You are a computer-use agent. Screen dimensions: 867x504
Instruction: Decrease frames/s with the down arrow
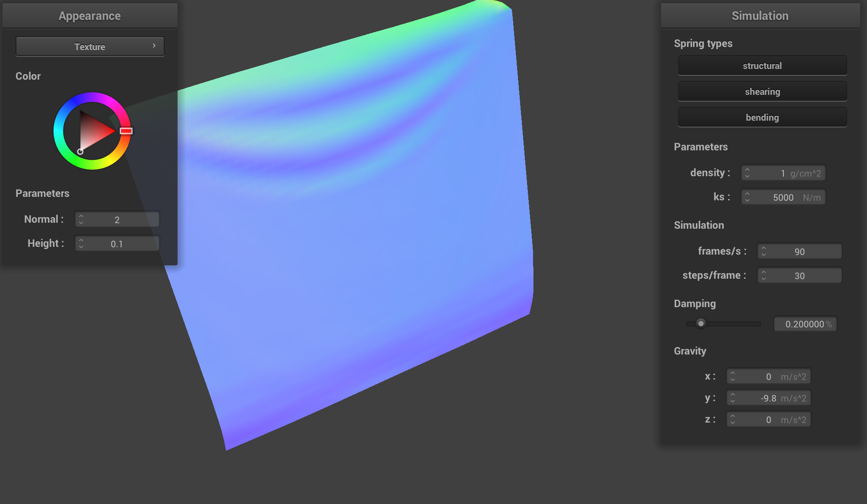[764, 255]
